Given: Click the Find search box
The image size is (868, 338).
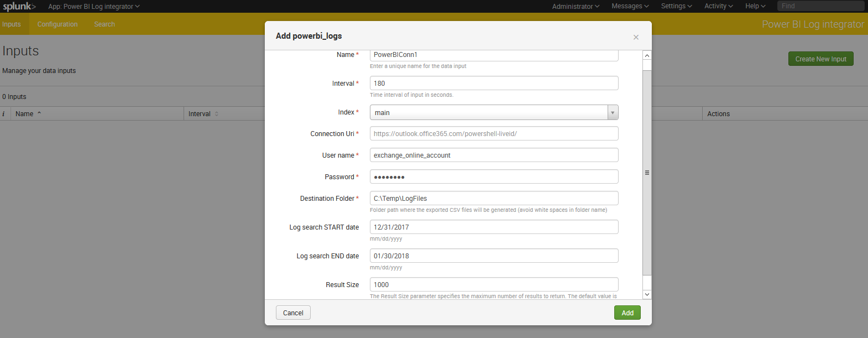Looking at the screenshot, I should coord(820,6).
